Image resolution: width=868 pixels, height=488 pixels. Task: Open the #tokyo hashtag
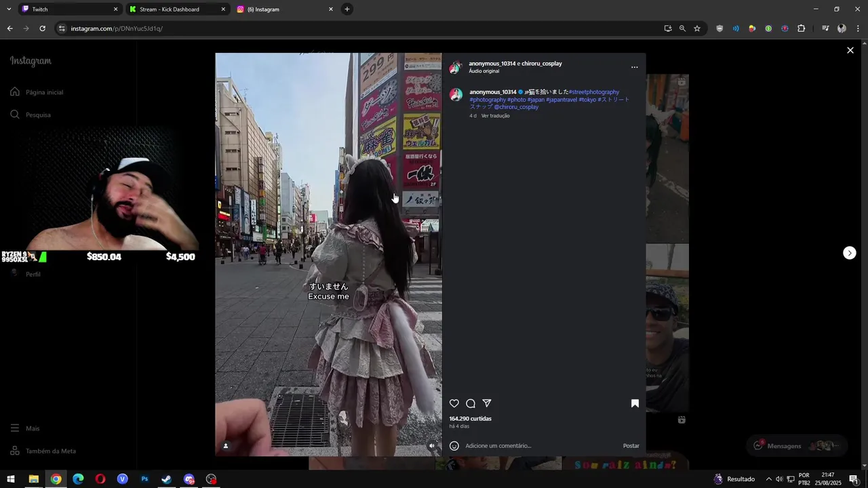pyautogui.click(x=587, y=100)
